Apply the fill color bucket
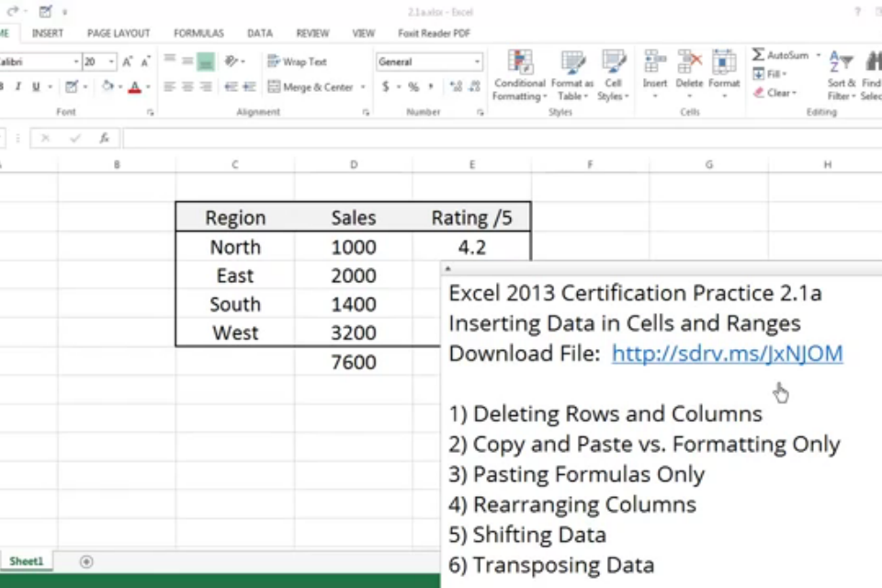Viewport: 882px width, 588px height. point(107,86)
